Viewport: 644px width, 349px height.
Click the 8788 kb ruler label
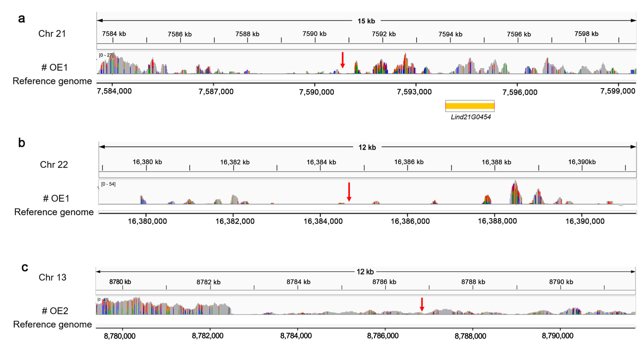point(473,282)
